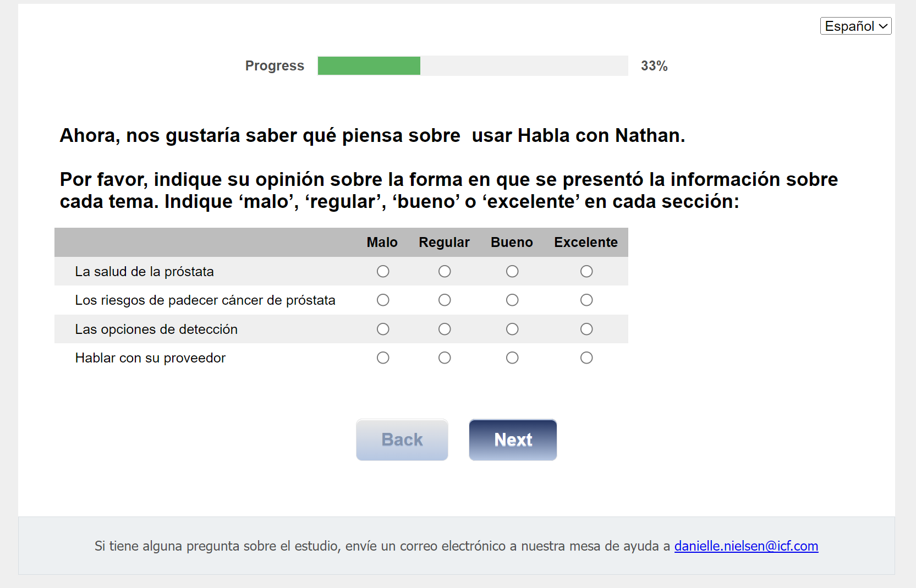The height and width of the screenshot is (588, 916).
Task: Open the danielle.nielsen@icf.com email link
Action: tap(746, 546)
